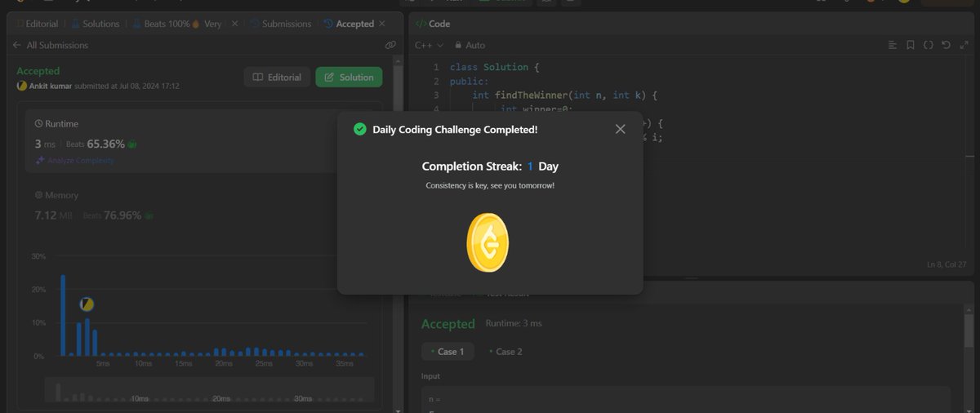The image size is (980, 413).
Task: Click the Completion Streak text
Action: click(490, 166)
